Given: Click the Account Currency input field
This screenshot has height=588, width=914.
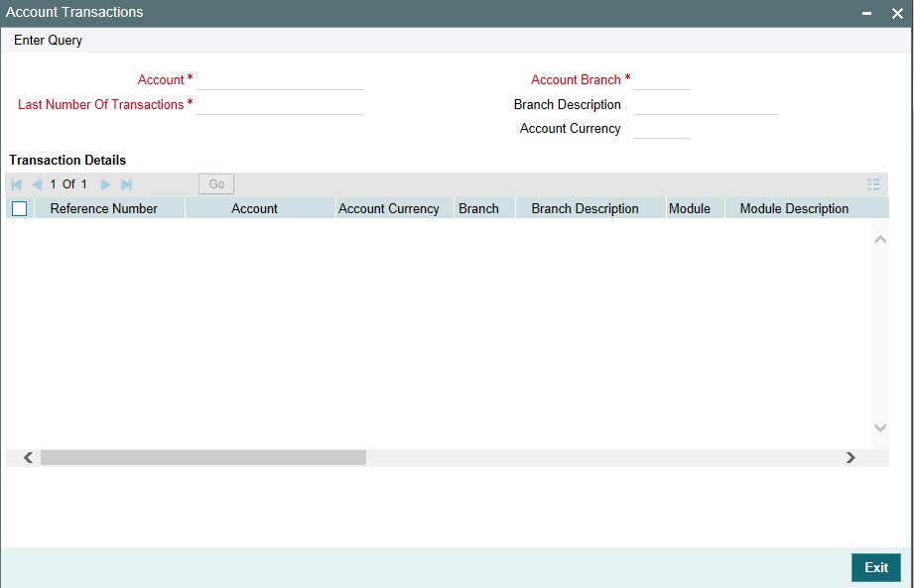Looking at the screenshot, I should coord(661,129).
